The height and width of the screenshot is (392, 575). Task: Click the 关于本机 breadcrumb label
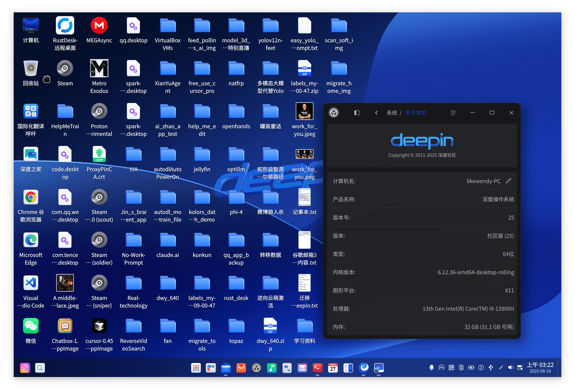coord(416,113)
